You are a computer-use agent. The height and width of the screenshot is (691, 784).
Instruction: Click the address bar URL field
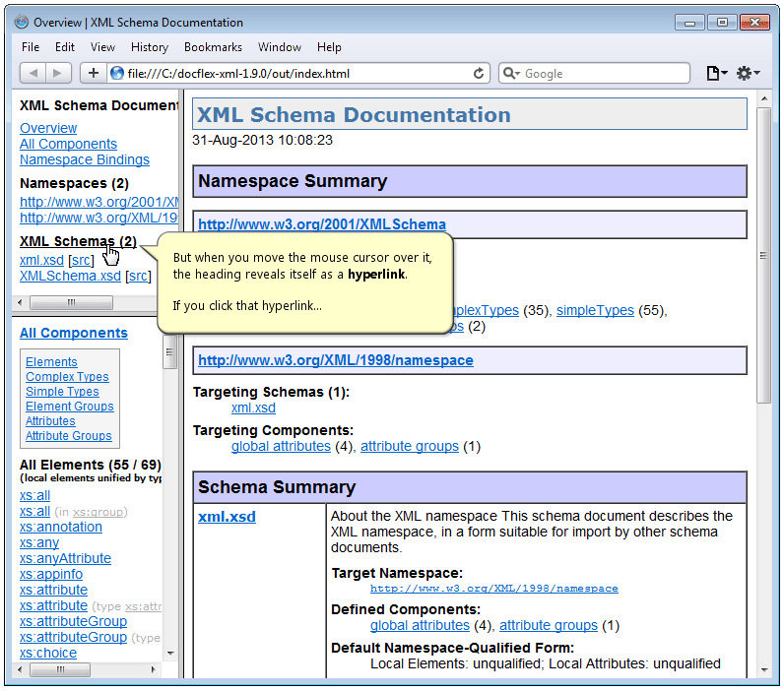[x=295, y=74]
